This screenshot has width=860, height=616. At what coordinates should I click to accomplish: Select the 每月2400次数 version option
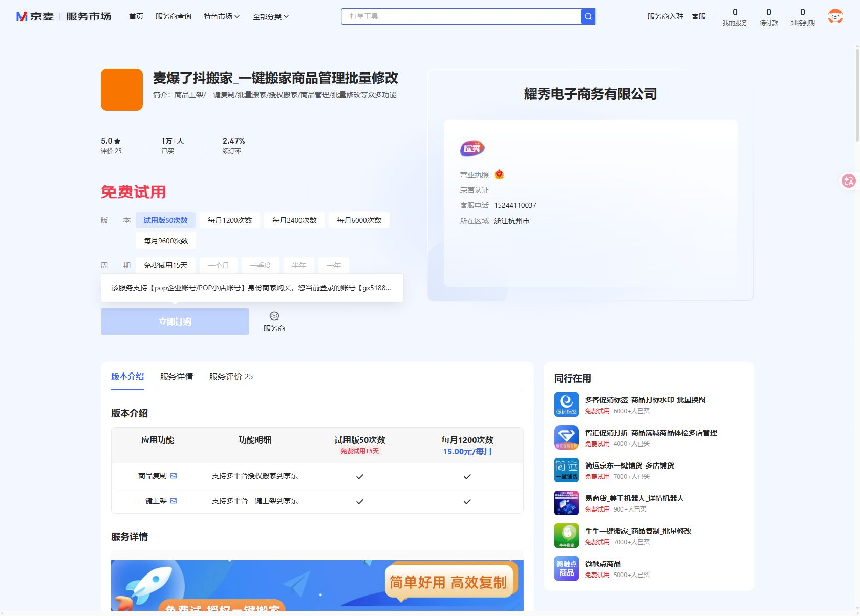coord(294,220)
